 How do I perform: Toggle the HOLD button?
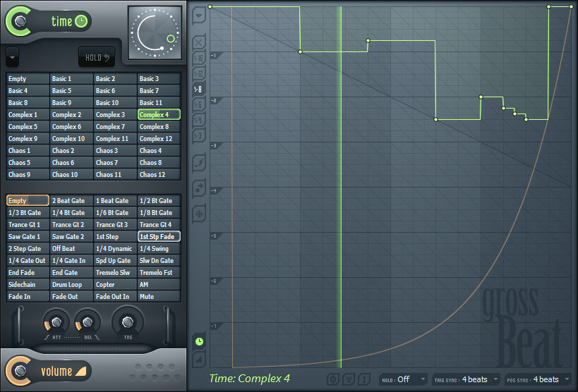coord(97,57)
